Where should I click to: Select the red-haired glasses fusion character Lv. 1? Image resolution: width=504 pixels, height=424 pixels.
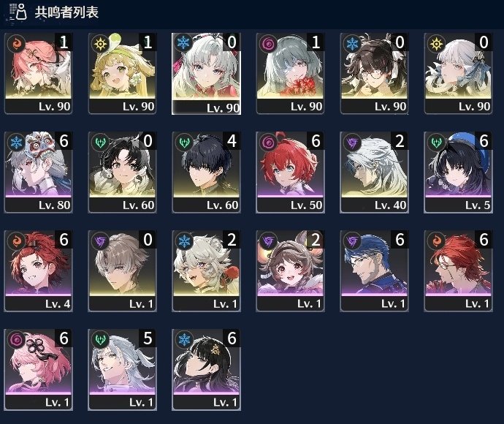[x=459, y=271]
